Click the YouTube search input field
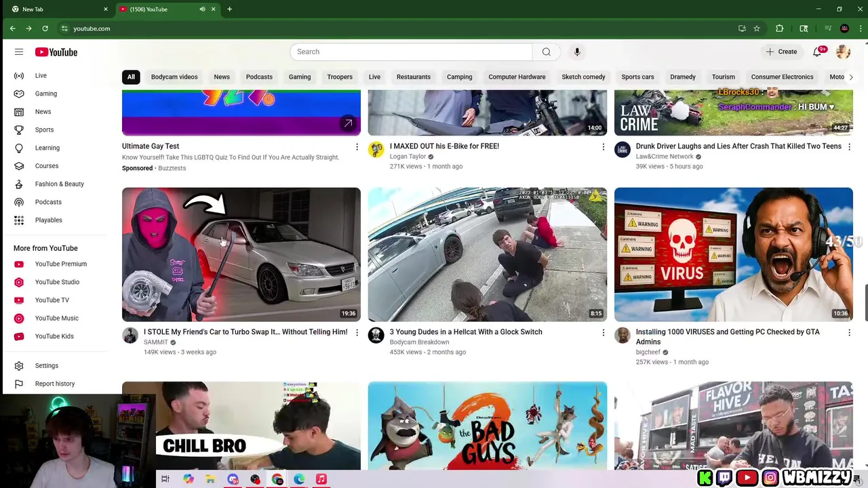Viewport: 868px width, 488px height. tap(411, 52)
